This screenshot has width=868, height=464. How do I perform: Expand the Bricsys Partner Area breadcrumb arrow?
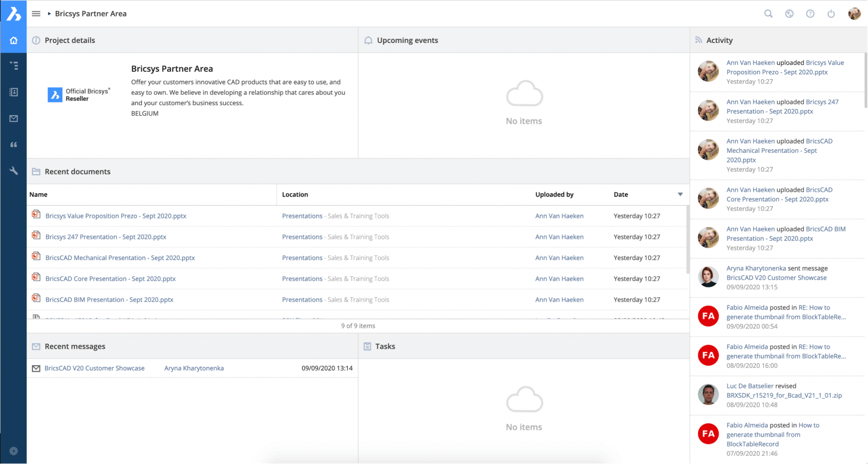point(49,14)
